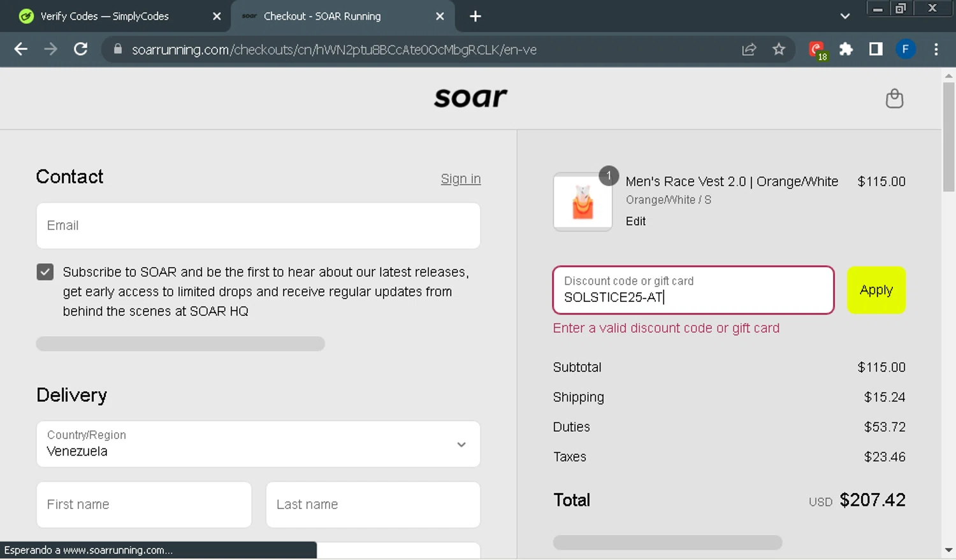Uncheck the Subscribe to SOAR checkbox
The image size is (956, 560).
45,272
